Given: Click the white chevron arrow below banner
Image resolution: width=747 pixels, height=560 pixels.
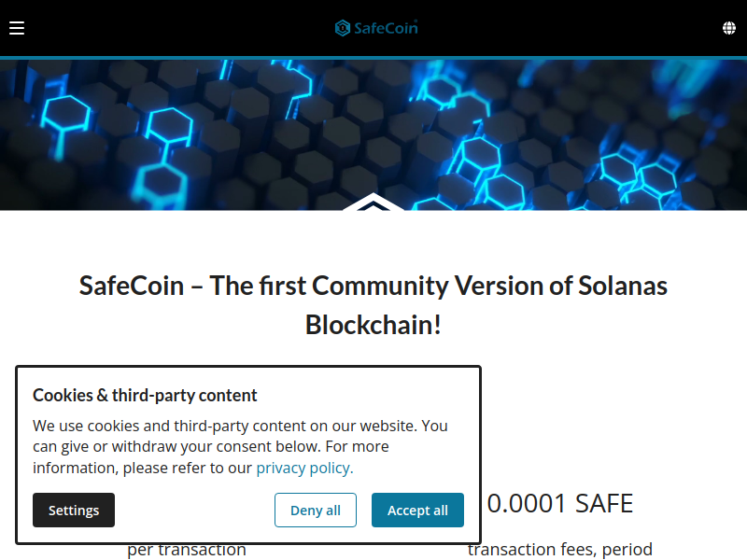Looking at the screenshot, I should [x=373, y=202].
